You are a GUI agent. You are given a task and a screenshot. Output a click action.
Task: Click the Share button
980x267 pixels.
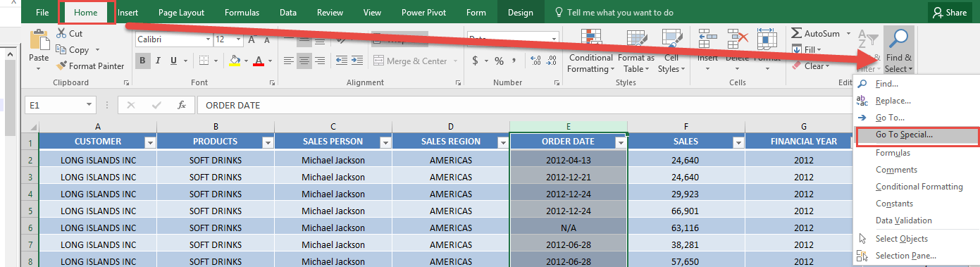[x=949, y=13]
